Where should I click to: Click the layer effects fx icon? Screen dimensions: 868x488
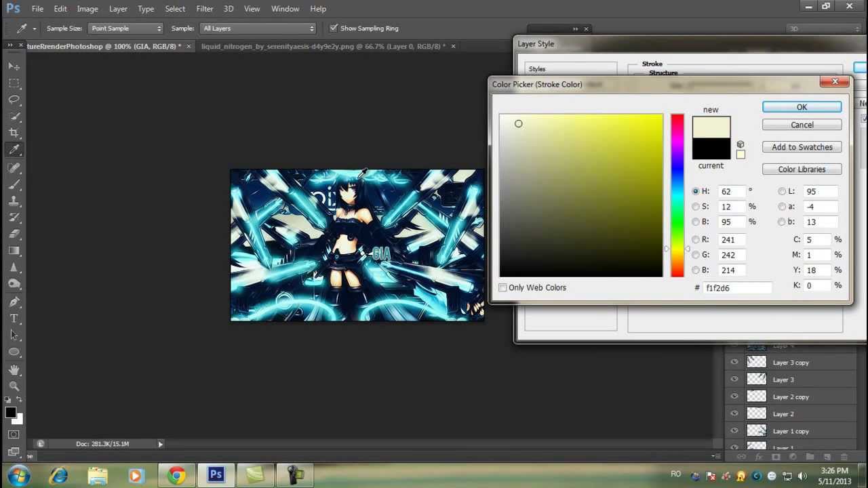[759, 457]
